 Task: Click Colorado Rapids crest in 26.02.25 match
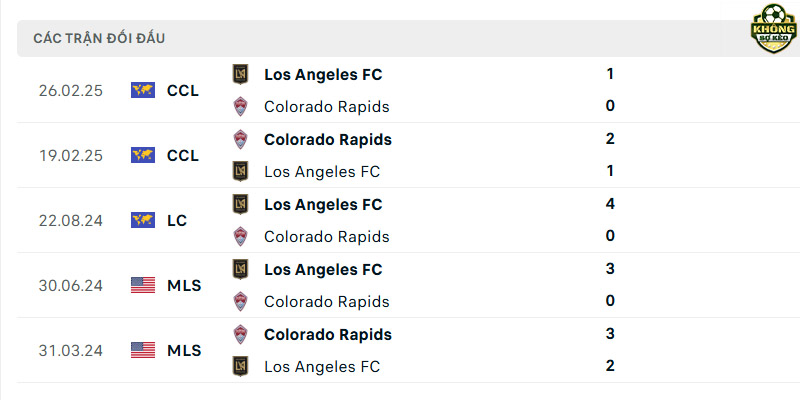(240, 107)
